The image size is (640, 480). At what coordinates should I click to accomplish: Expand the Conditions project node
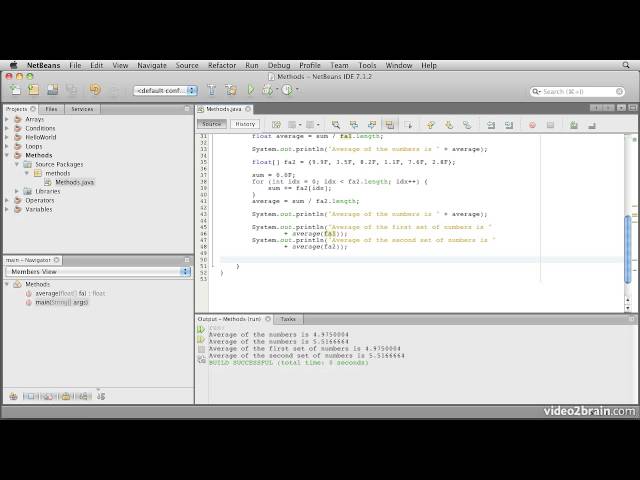point(7,128)
